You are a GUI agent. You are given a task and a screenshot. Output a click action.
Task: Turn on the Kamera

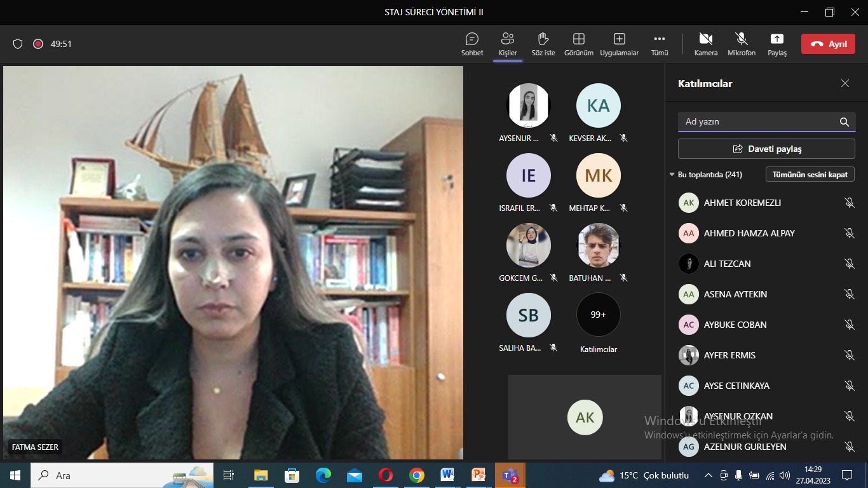pyautogui.click(x=706, y=44)
